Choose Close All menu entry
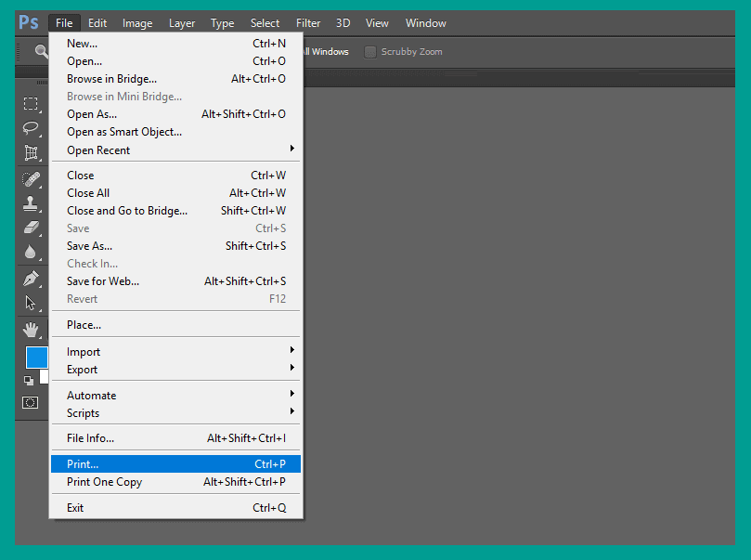The image size is (751, 560). 175,193
